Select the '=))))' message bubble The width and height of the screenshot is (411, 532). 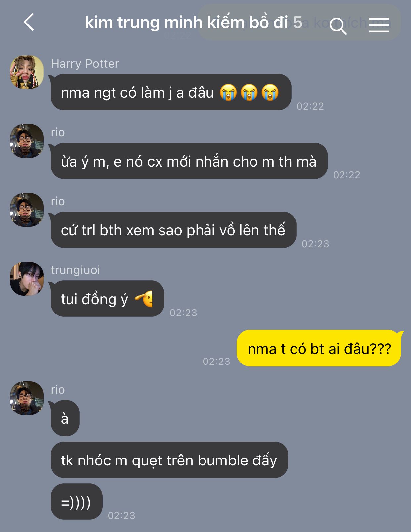76,502
